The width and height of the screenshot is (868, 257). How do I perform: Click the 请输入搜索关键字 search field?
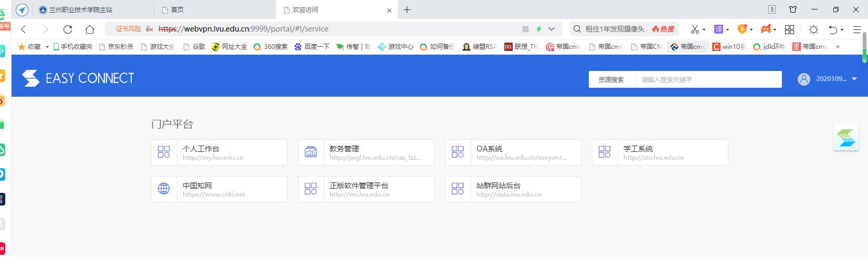click(x=708, y=79)
